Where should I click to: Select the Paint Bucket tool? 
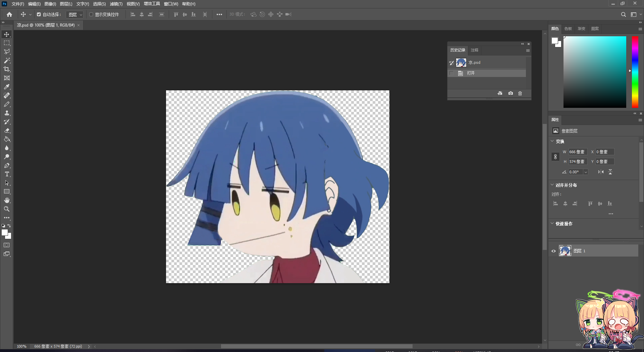(x=7, y=139)
